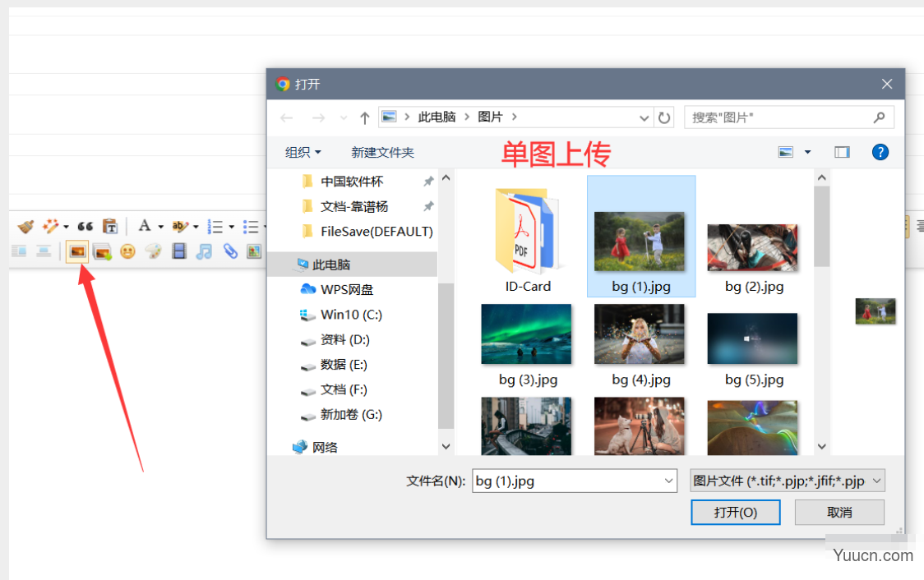Click the insert map icon

(x=255, y=252)
